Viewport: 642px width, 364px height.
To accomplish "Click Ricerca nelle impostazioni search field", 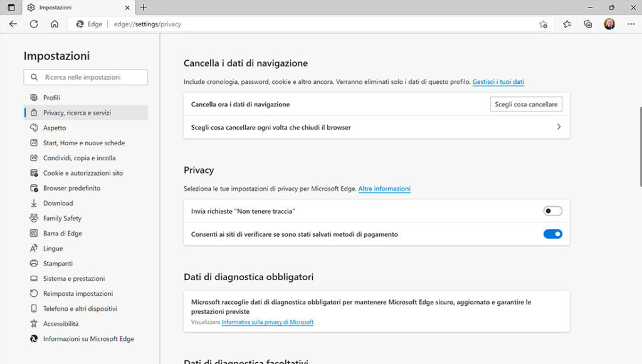I will click(x=85, y=77).
